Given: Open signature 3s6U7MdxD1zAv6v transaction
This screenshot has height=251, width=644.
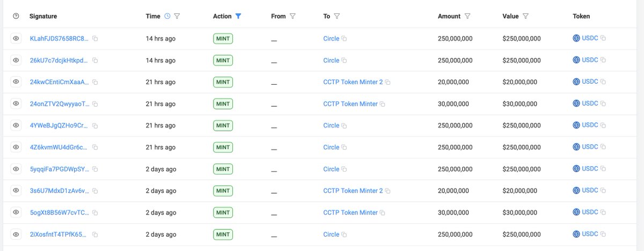Looking at the screenshot, I should [60, 191].
